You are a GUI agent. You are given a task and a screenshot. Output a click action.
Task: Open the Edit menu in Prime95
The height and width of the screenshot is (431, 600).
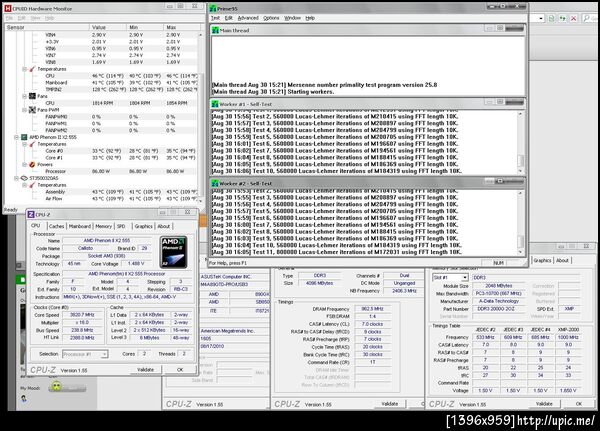pos(228,18)
